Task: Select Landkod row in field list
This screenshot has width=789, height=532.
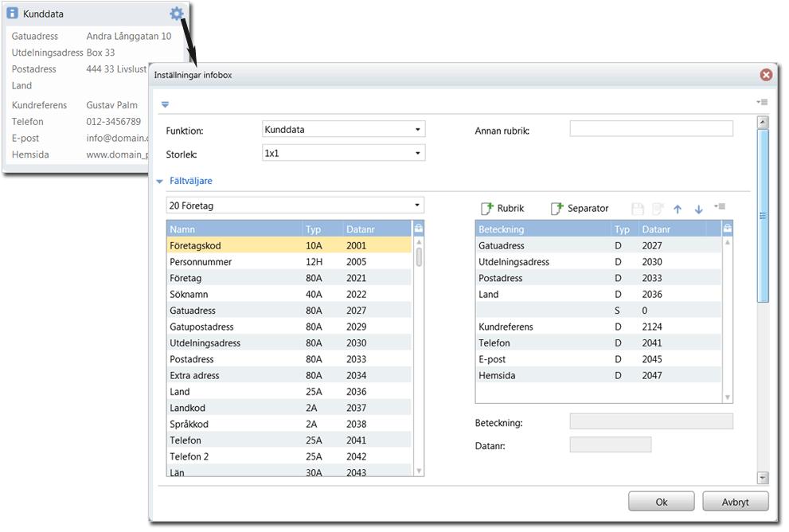Action: tap(289, 408)
